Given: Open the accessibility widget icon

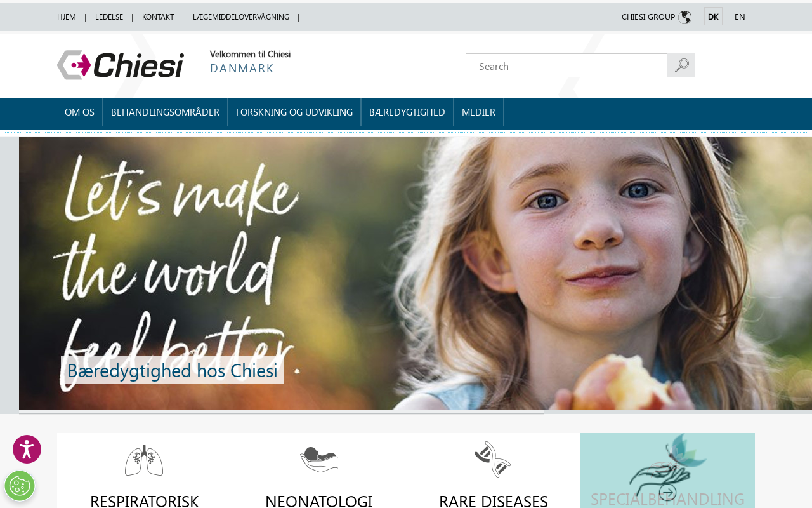Looking at the screenshot, I should coord(27,450).
